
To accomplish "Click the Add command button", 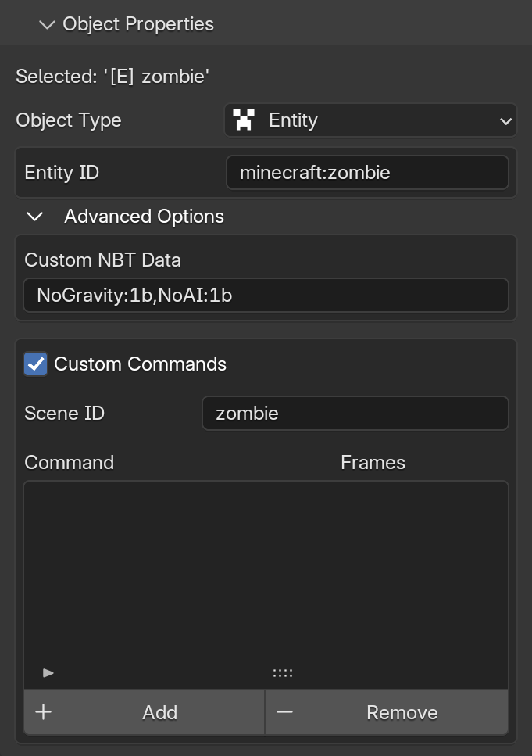I will click(144, 712).
